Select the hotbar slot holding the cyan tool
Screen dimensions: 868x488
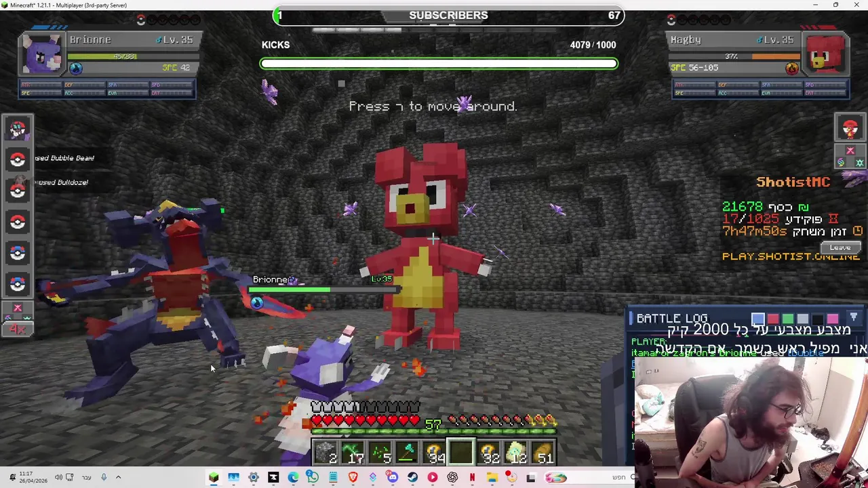tap(407, 452)
